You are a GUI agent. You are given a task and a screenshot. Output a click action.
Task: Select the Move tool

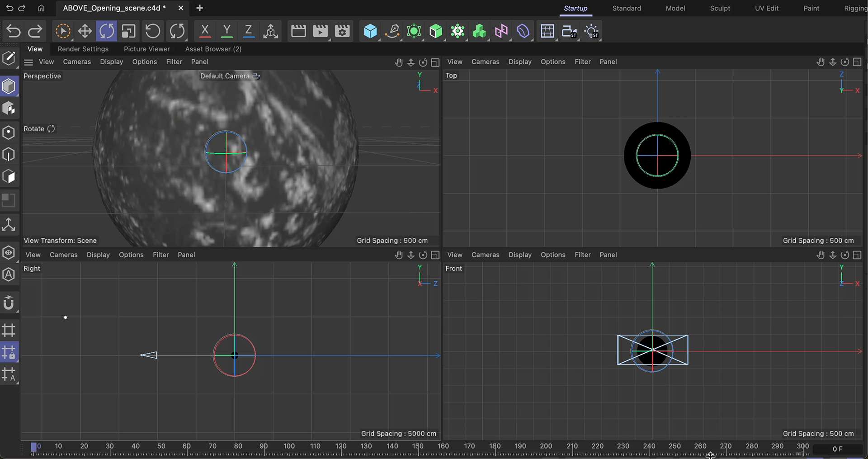click(x=85, y=31)
